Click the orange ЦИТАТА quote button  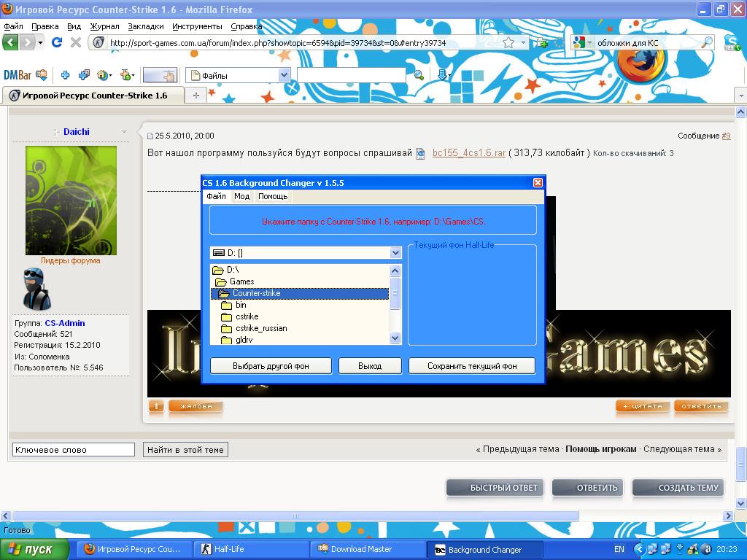[x=643, y=406]
